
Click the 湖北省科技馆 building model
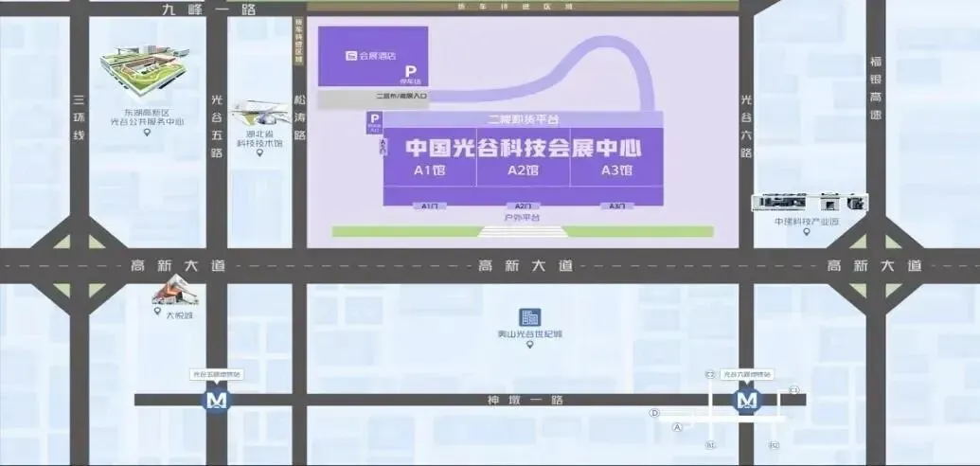(259, 114)
